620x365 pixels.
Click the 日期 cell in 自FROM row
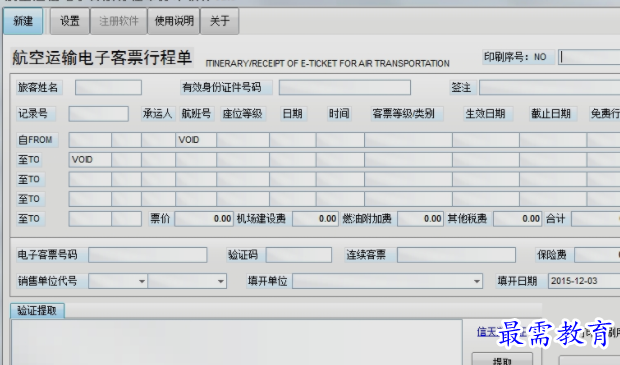(293, 140)
